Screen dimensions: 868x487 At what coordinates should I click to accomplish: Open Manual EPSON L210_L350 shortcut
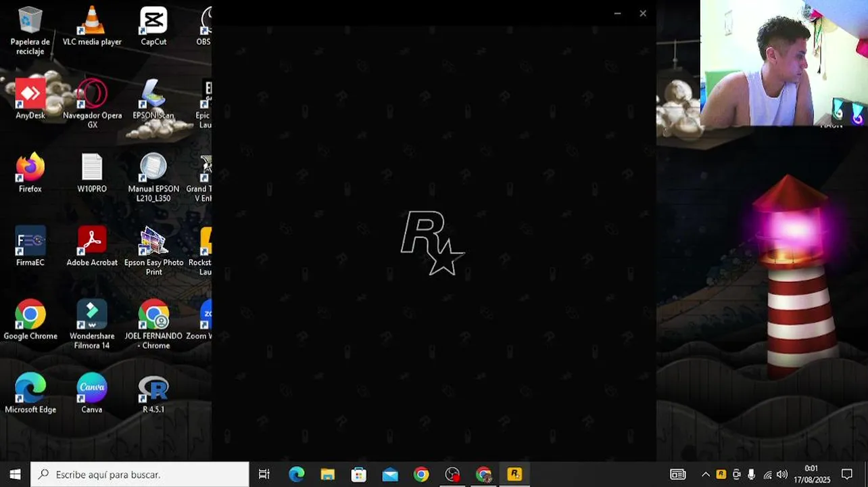tap(153, 177)
